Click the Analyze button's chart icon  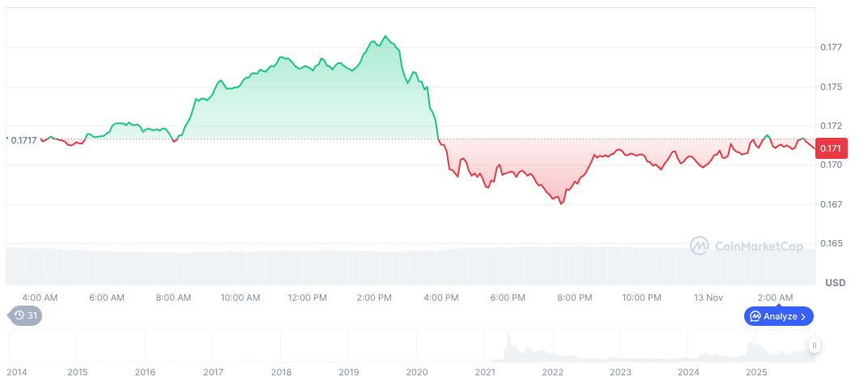[x=755, y=316]
